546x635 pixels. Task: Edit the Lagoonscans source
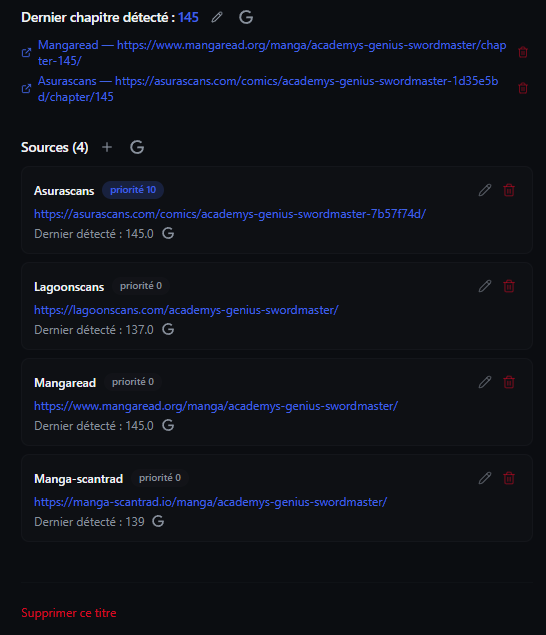point(485,286)
